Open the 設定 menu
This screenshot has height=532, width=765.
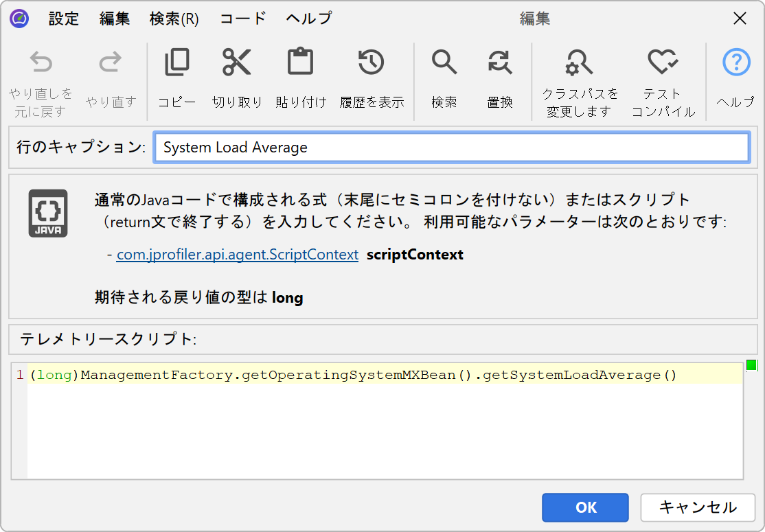pos(64,19)
